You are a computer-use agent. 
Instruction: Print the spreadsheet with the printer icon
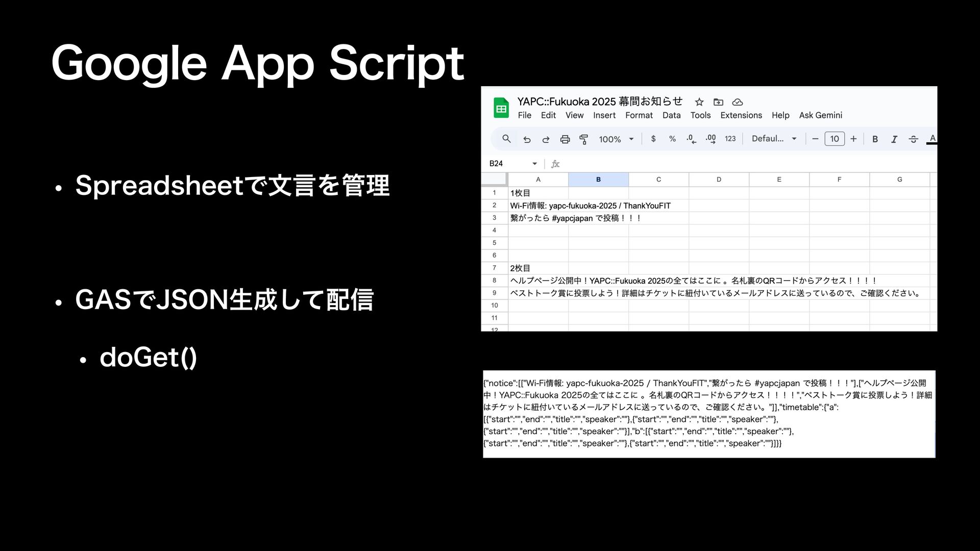(565, 139)
